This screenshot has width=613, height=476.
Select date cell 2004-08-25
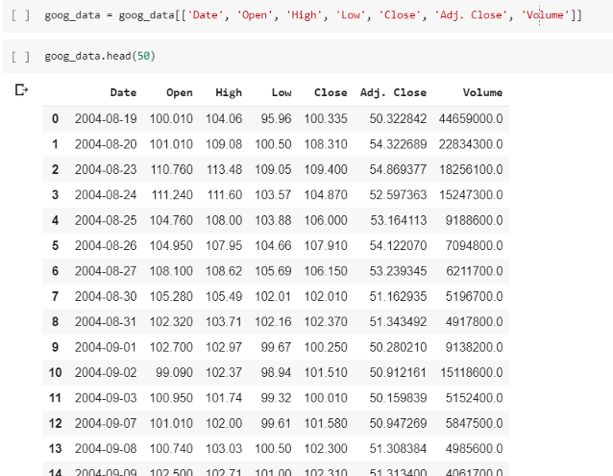point(106,220)
